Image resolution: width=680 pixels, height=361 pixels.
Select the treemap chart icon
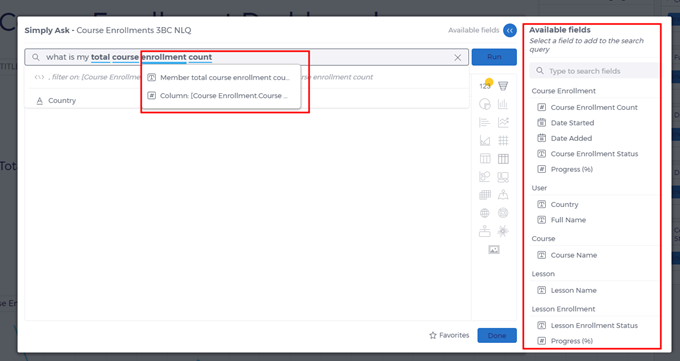click(x=503, y=177)
